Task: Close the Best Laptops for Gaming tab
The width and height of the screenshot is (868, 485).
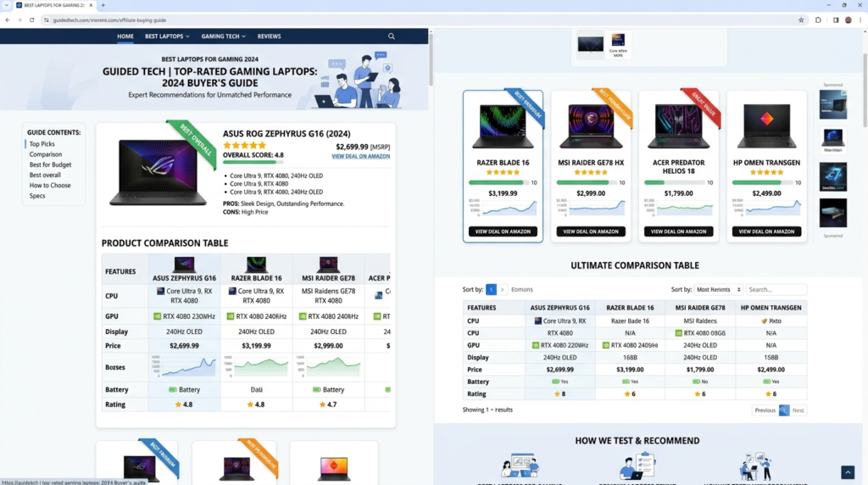Action: pyautogui.click(x=91, y=5)
